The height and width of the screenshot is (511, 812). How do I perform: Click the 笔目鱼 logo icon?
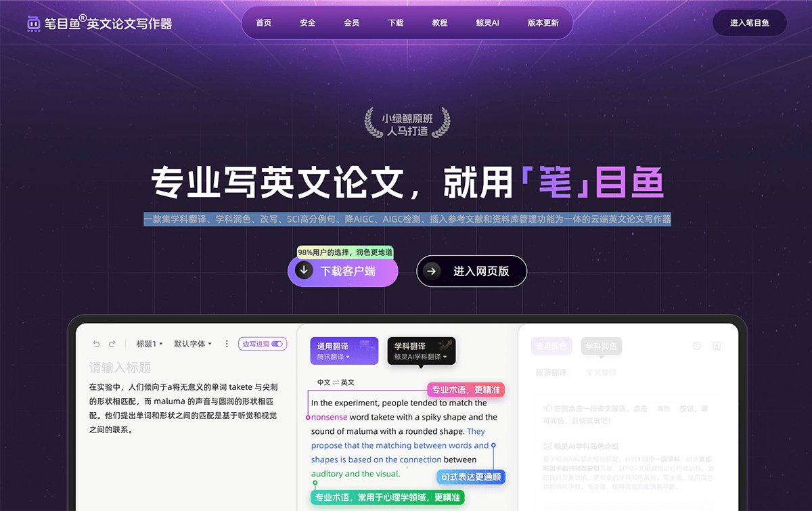[32, 22]
